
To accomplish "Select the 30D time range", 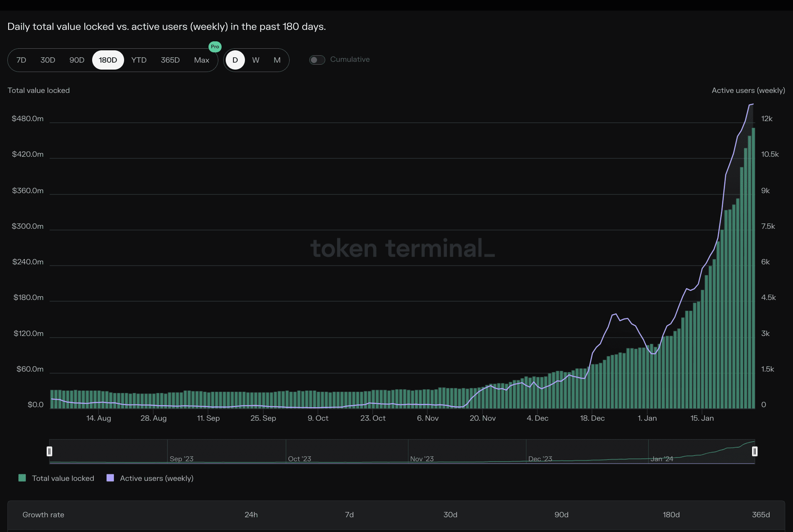I will point(48,60).
